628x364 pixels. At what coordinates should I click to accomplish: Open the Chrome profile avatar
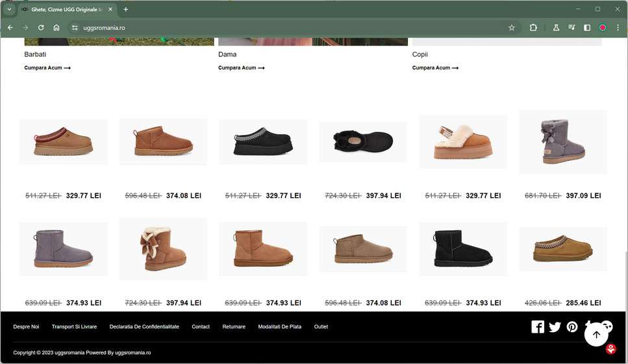click(603, 28)
